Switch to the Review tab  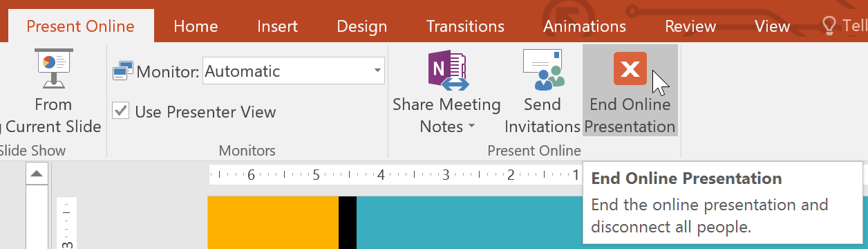coord(690,26)
